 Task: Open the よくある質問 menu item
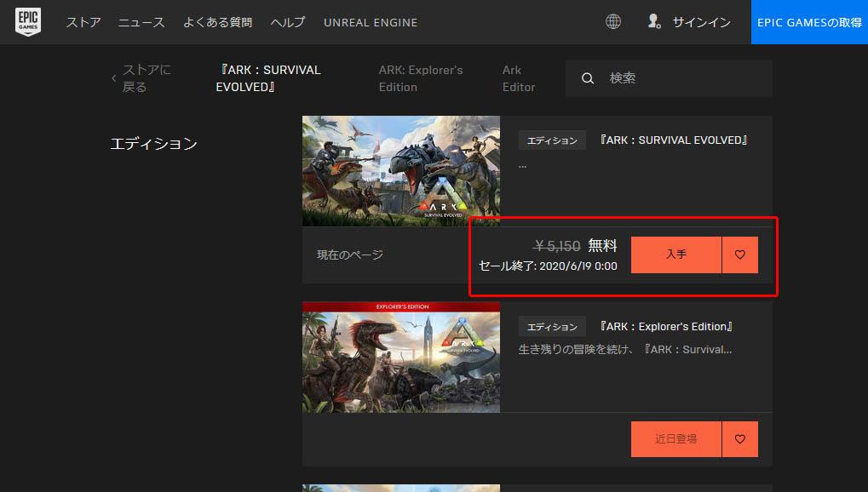[x=217, y=22]
